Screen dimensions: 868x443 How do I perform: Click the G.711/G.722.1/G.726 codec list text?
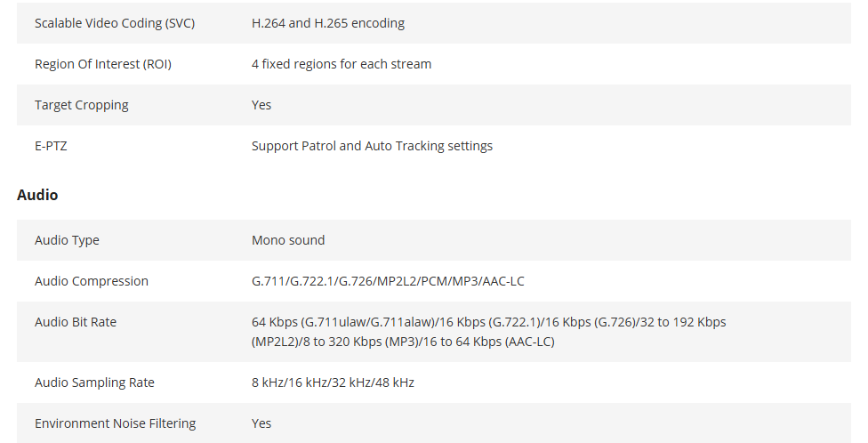[x=388, y=281]
